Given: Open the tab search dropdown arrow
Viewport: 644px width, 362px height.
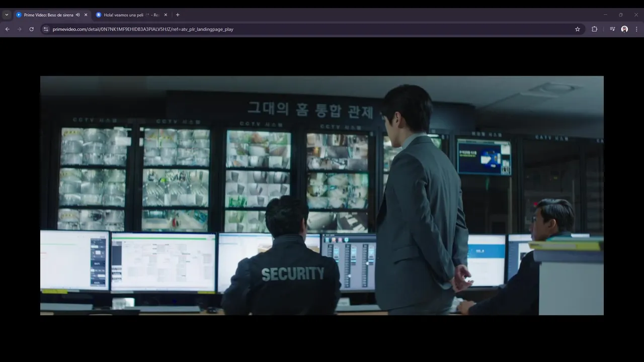Looking at the screenshot, I should 7,15.
